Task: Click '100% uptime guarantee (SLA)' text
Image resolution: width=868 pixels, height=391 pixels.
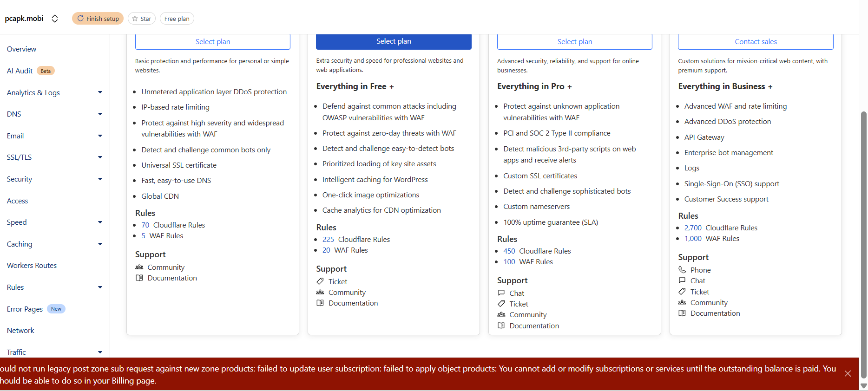Action: click(551, 222)
